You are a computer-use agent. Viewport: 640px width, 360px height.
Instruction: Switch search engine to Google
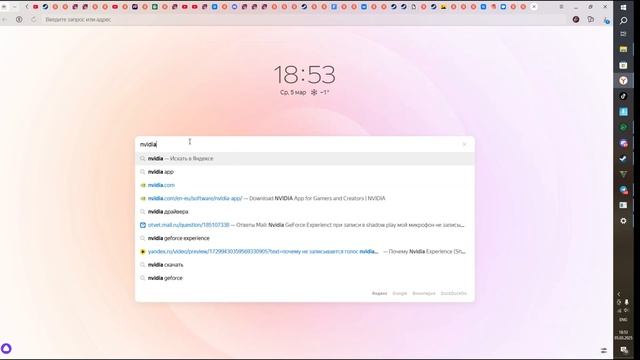[400, 293]
